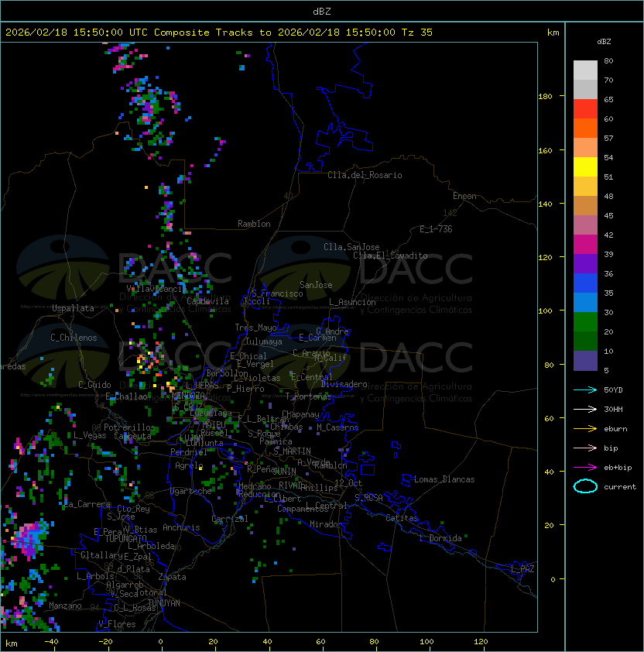Click the 'eb+bip' legend label

point(618,468)
